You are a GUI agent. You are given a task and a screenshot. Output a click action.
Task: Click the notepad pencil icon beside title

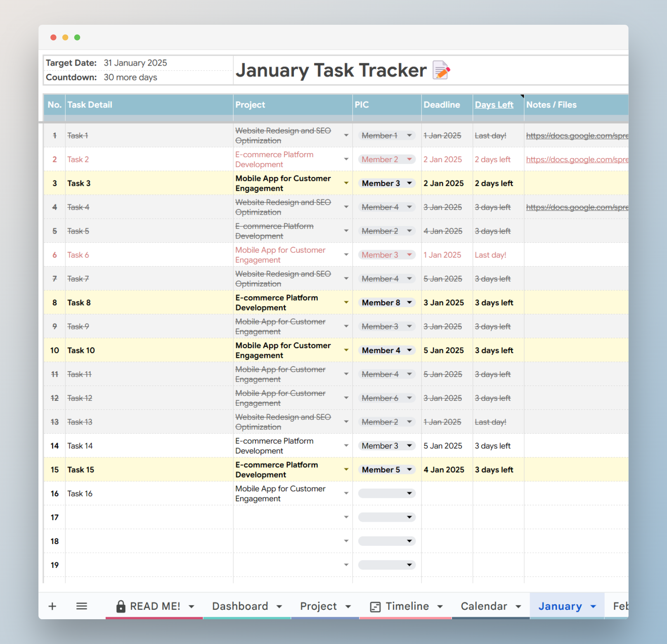tap(441, 70)
